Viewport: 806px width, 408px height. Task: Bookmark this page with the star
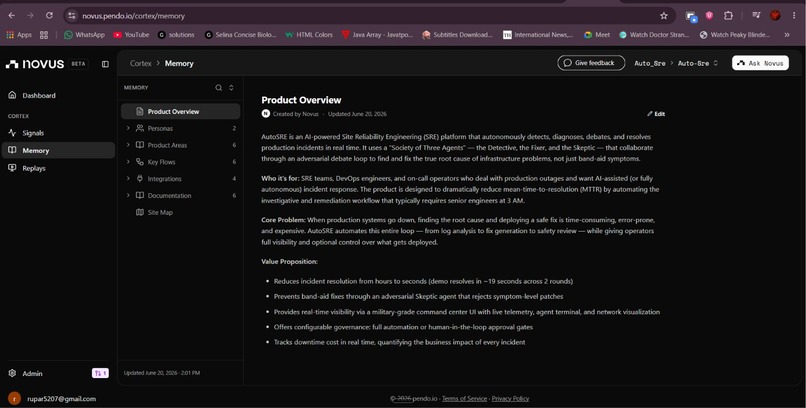(x=664, y=16)
